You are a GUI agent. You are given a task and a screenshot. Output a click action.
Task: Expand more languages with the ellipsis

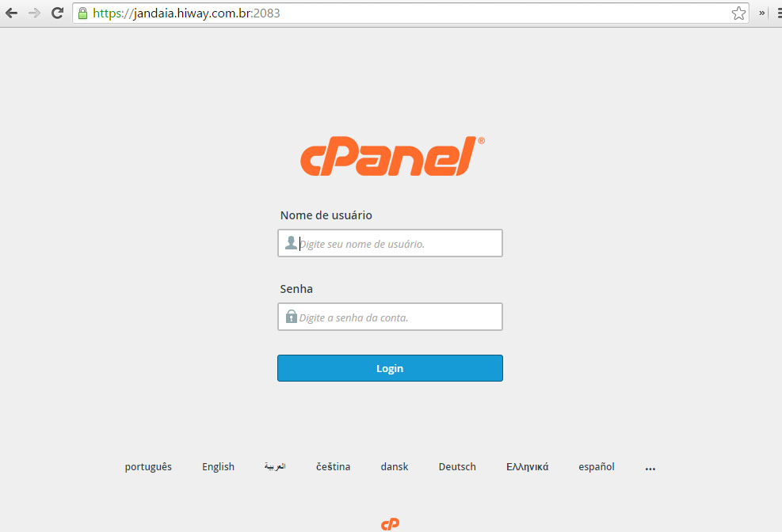650,469
